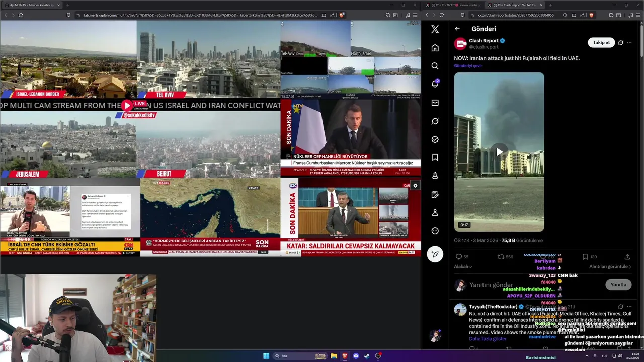The height and width of the screenshot is (362, 644).
Task: Click Grok icon next to Takip et
Action: [x=620, y=43]
